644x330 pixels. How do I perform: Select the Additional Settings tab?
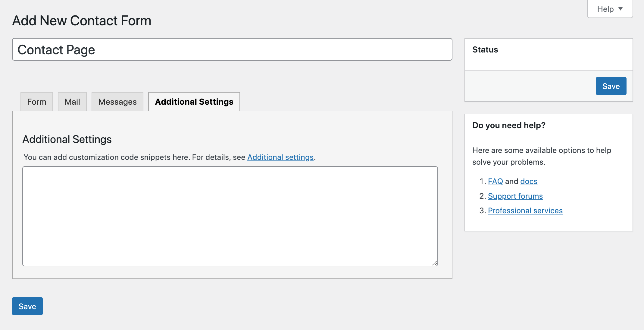pyautogui.click(x=194, y=101)
